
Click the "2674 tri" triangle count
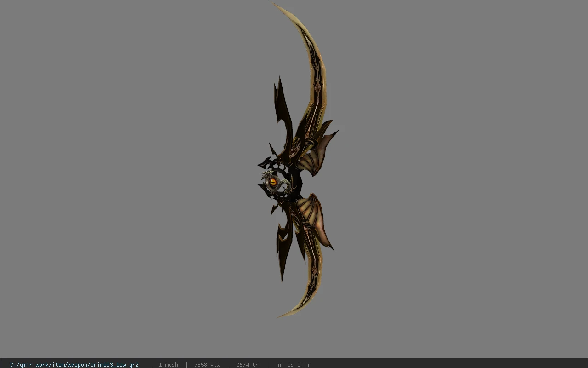point(249,365)
